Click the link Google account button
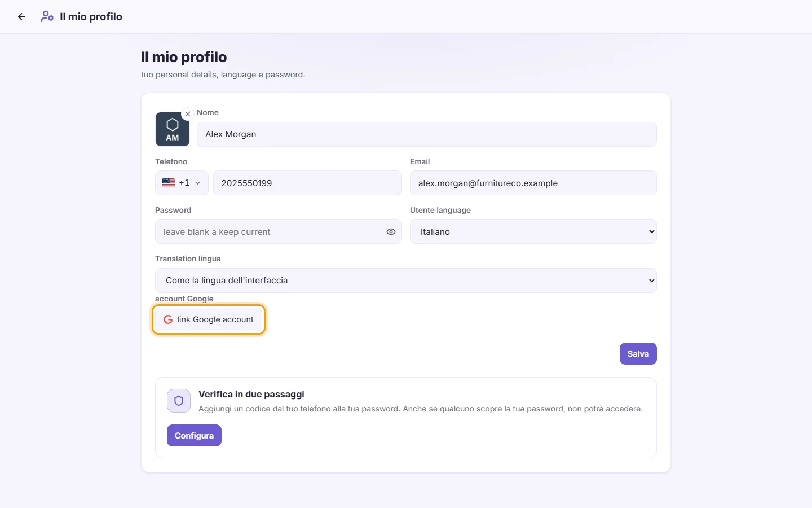 [x=209, y=319]
